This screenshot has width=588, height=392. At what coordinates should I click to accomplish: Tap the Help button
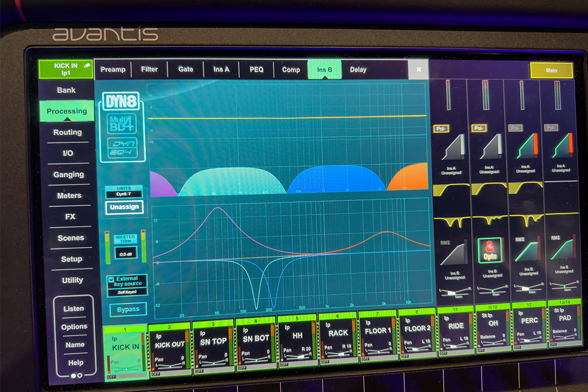(76, 363)
